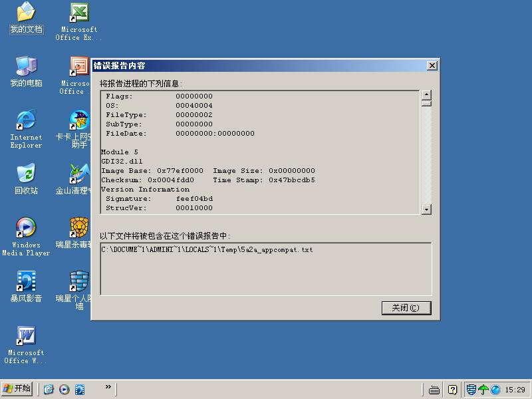Expand hidden quick launch items chevron

click(108, 387)
